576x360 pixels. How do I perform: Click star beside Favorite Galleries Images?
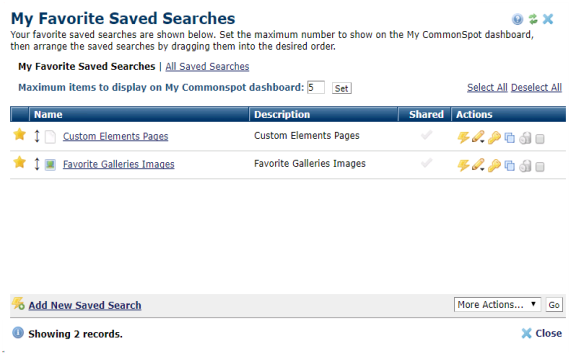[19, 162]
